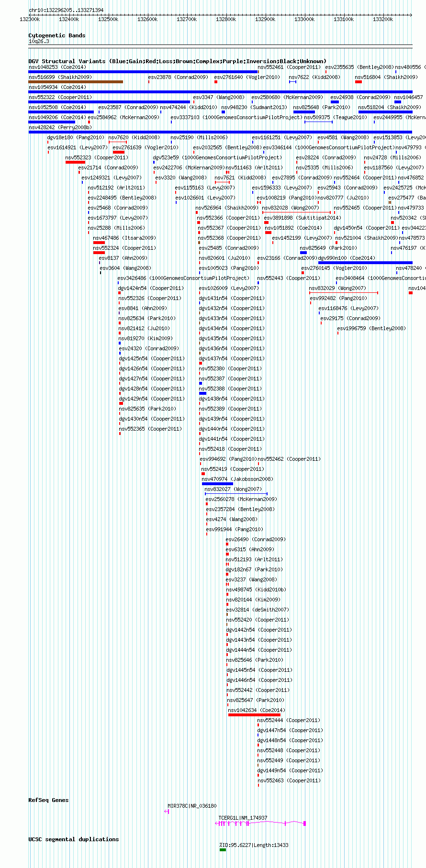The width and height of the screenshot is (426, 868).
Task: Click the brown complex bar under nsv516699
Action: tap(76, 82)
